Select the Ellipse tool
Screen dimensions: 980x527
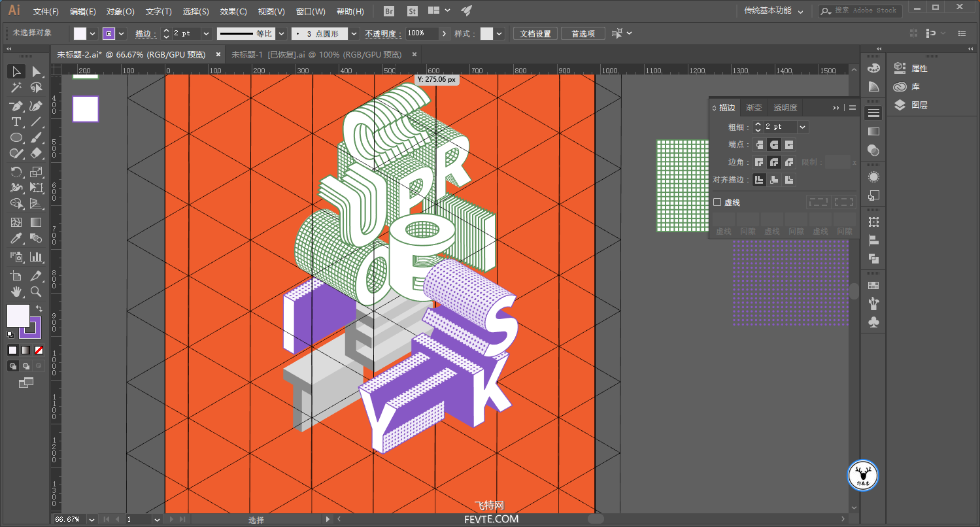pyautogui.click(x=16, y=138)
